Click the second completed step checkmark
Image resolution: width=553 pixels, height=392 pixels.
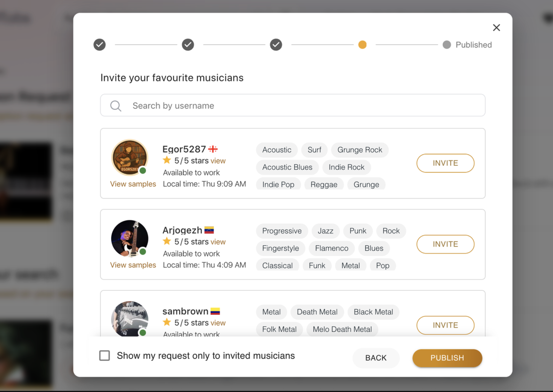point(188,45)
